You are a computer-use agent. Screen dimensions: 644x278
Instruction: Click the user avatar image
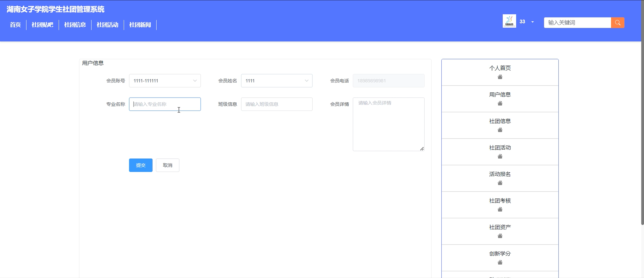509,21
